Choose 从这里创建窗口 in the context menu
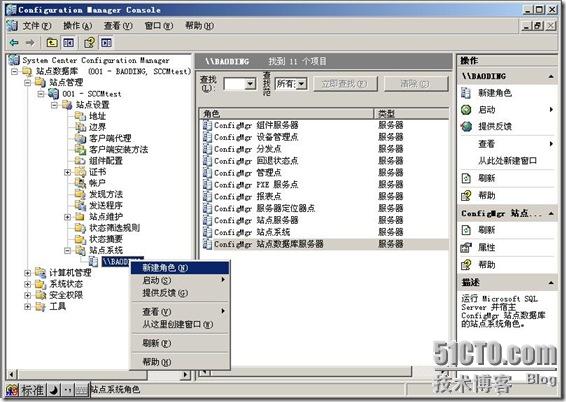 [x=180, y=324]
